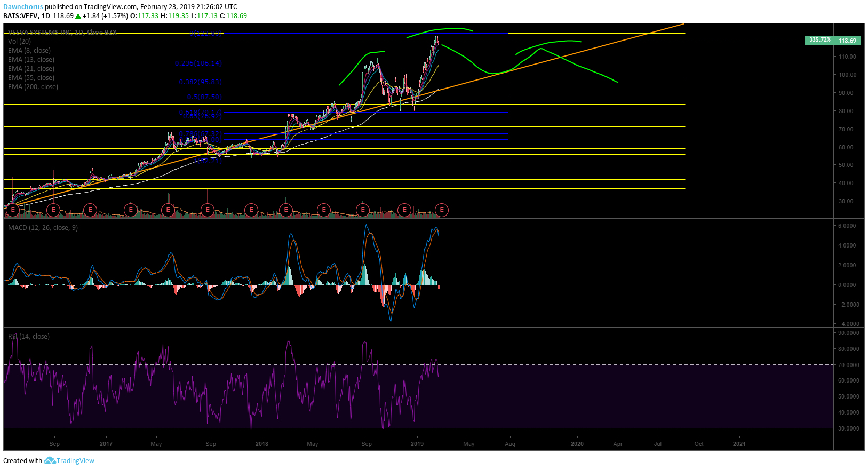Click the 6.0000 value on MACD axis
The width and height of the screenshot is (868, 470).
847,226
